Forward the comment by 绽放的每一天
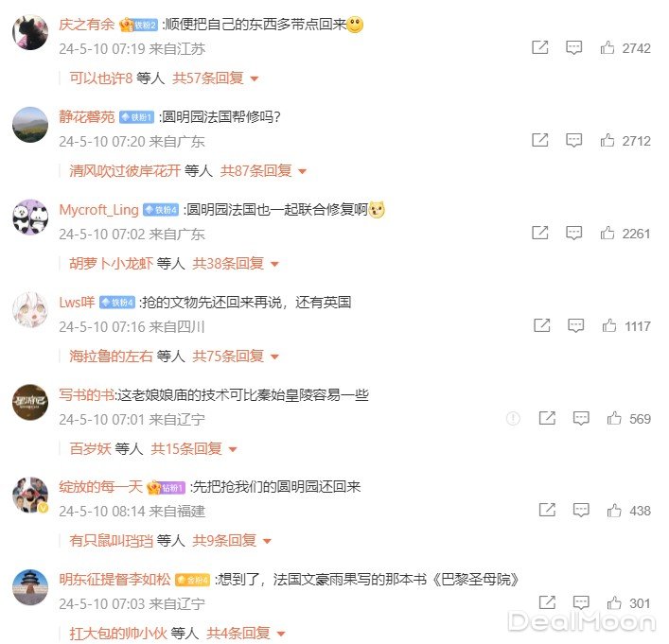This screenshot has height=644, width=669. pyautogui.click(x=547, y=510)
